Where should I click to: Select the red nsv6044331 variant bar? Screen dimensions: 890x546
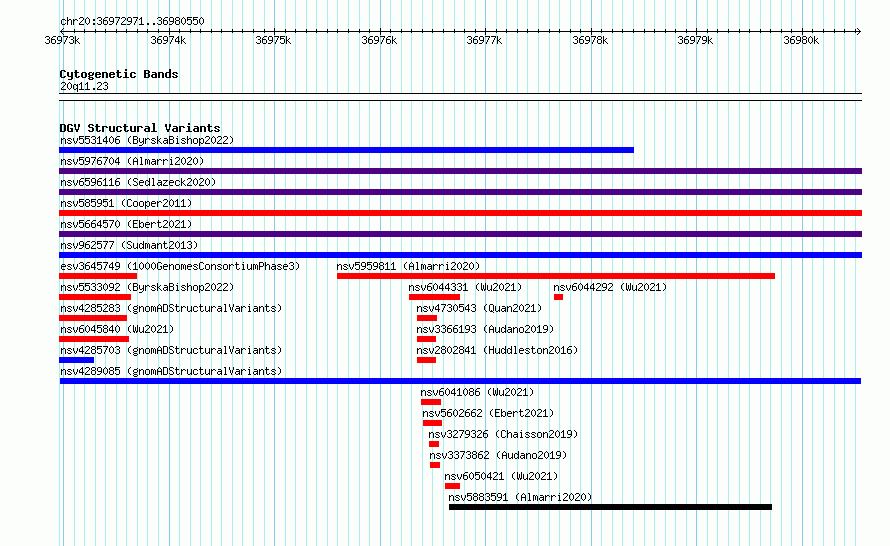(434, 297)
